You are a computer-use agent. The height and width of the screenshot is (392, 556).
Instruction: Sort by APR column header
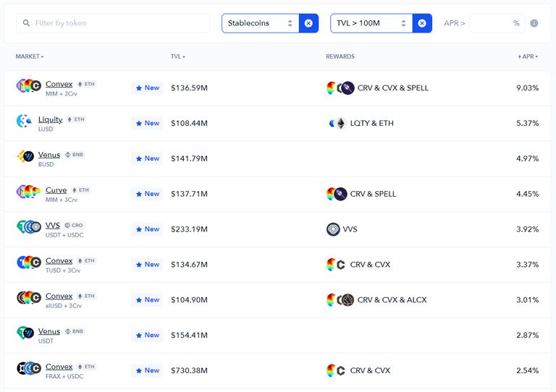pyautogui.click(x=528, y=56)
